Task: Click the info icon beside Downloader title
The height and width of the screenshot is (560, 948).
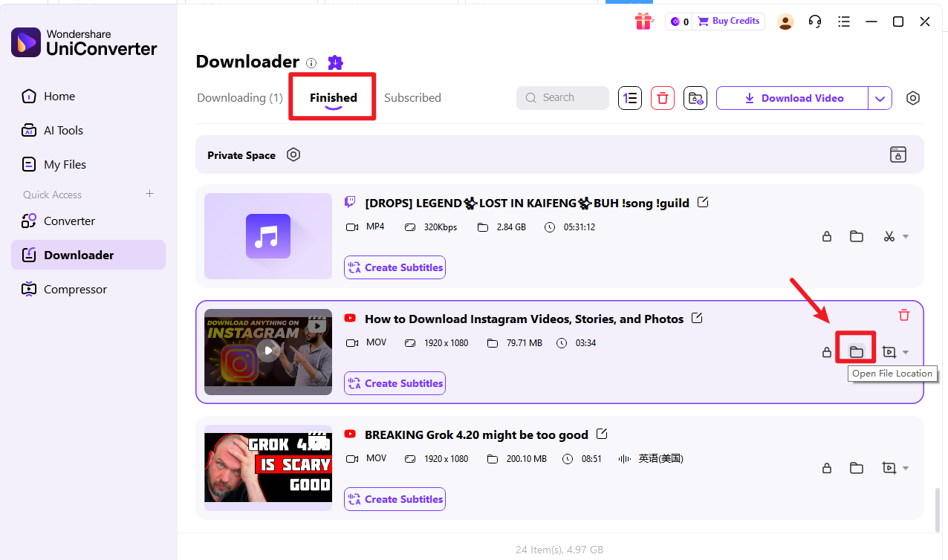Action: [x=311, y=63]
